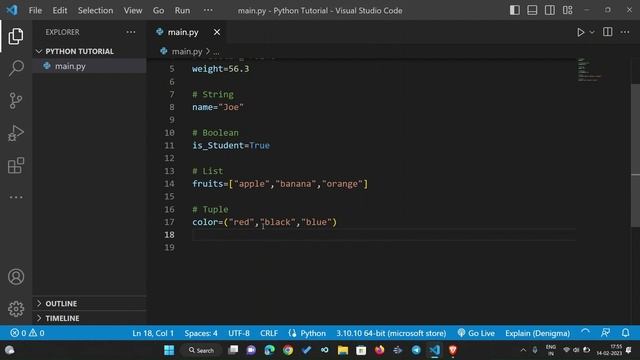Open the Edit menu
Viewport: 640px width, 360px height.
(x=60, y=10)
